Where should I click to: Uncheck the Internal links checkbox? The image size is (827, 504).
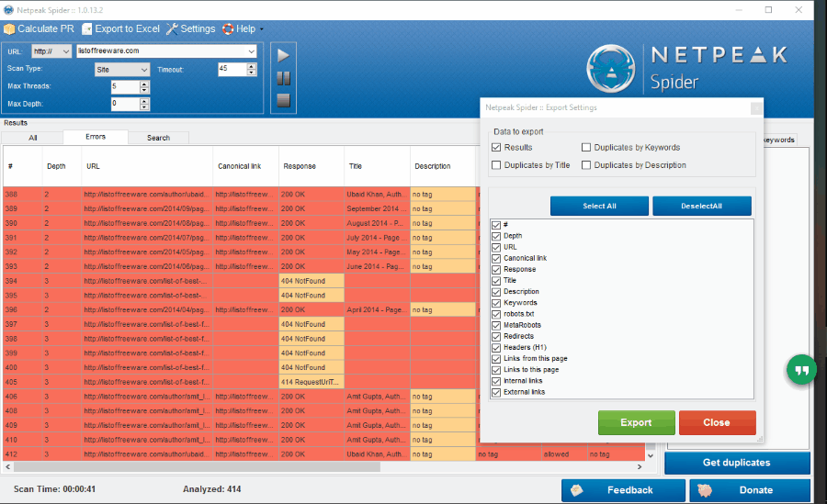496,381
